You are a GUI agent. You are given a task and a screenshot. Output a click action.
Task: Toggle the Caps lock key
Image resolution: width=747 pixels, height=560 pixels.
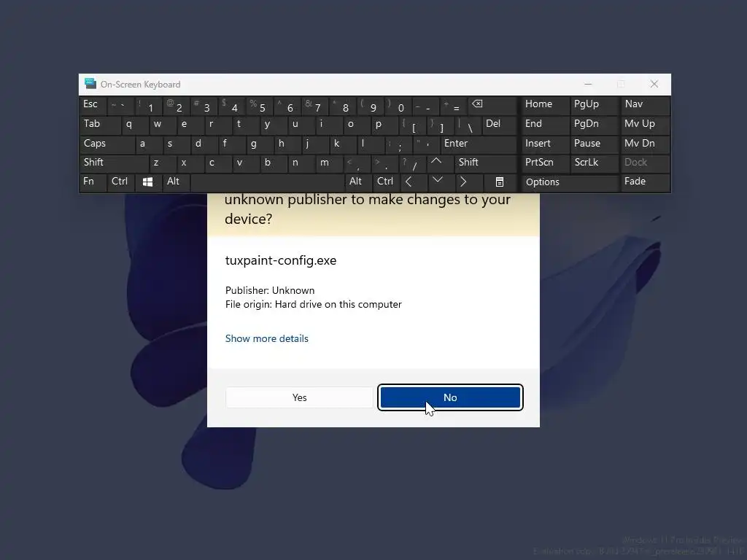107,144
